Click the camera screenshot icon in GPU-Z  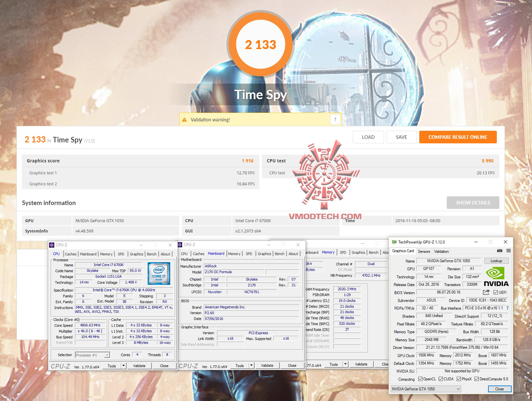(x=499, y=251)
